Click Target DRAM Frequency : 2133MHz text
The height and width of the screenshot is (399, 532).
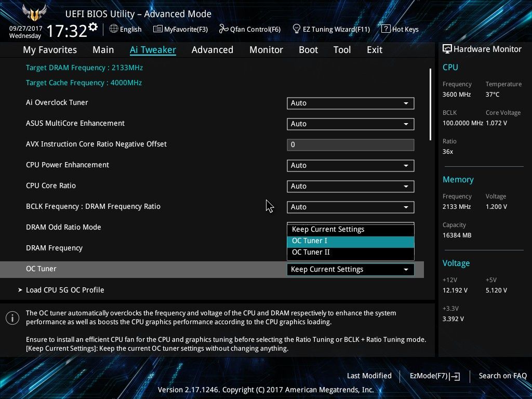tap(84, 68)
